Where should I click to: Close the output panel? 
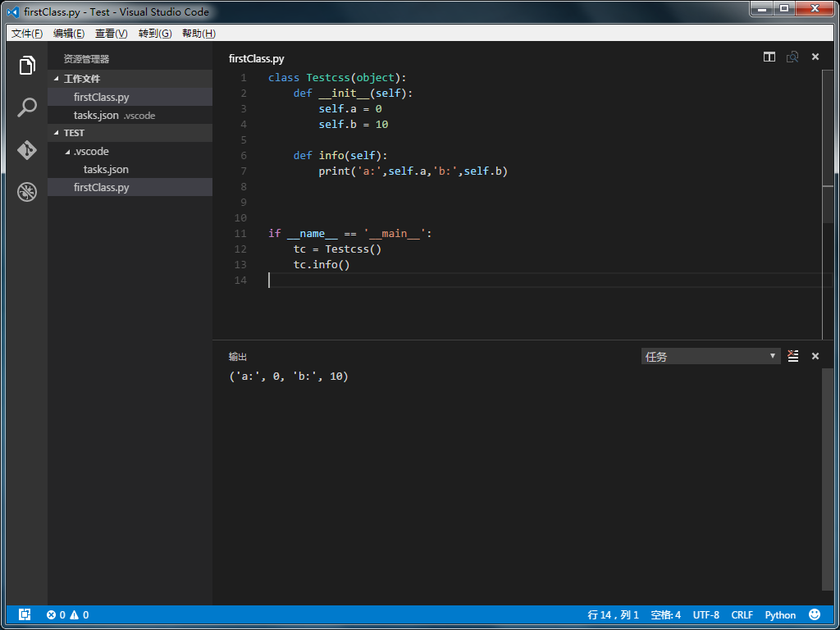tap(815, 356)
